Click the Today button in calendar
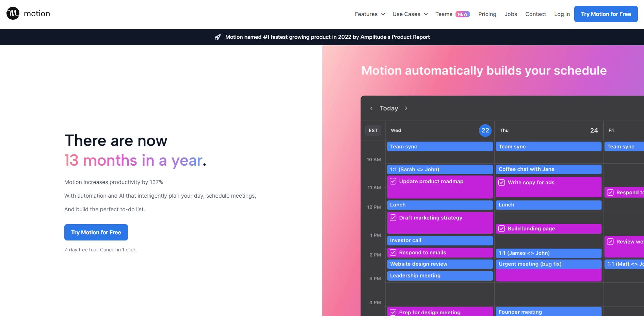 tap(389, 108)
